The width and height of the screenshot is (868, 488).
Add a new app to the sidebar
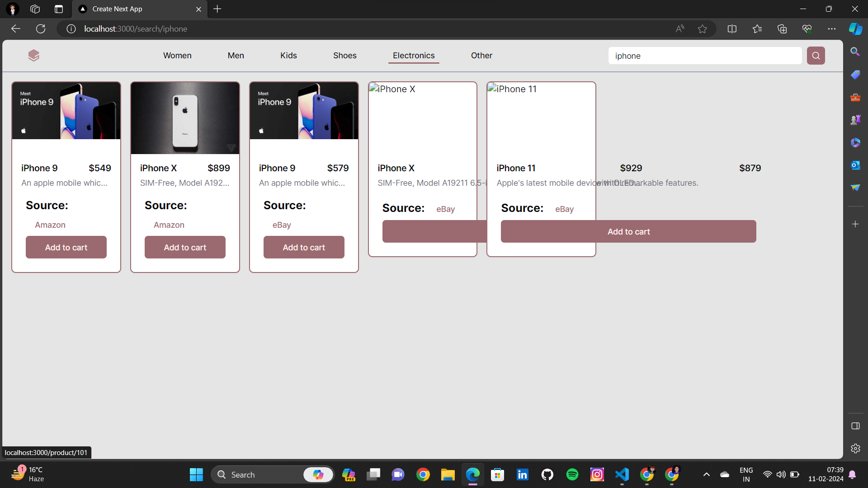tap(855, 224)
